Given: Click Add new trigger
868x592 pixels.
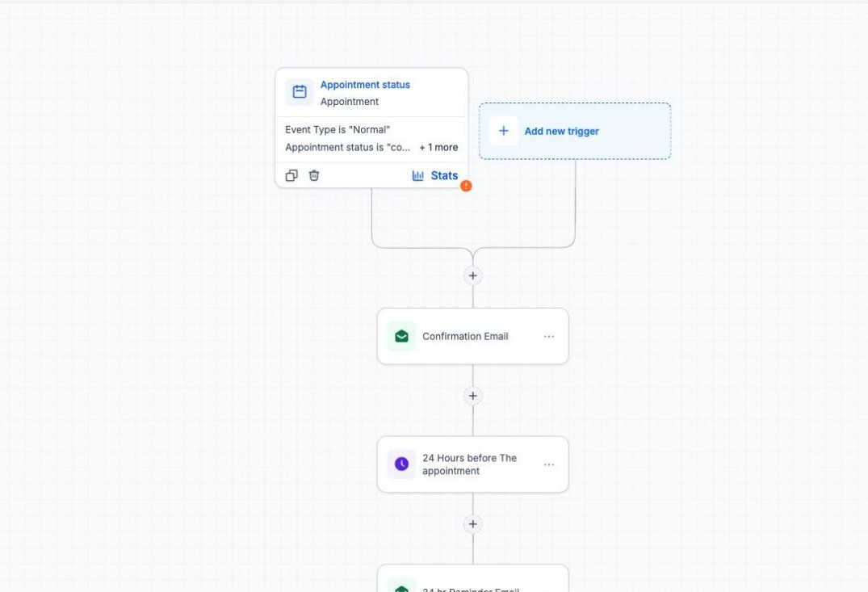Looking at the screenshot, I should [575, 132].
